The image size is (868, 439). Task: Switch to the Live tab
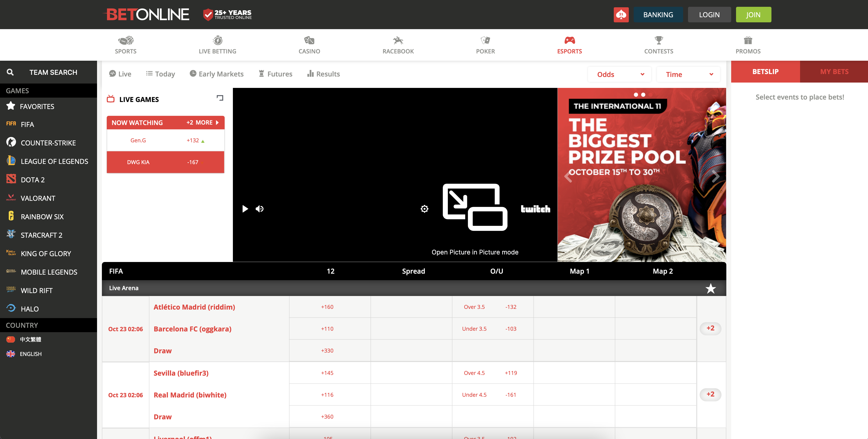tap(120, 74)
